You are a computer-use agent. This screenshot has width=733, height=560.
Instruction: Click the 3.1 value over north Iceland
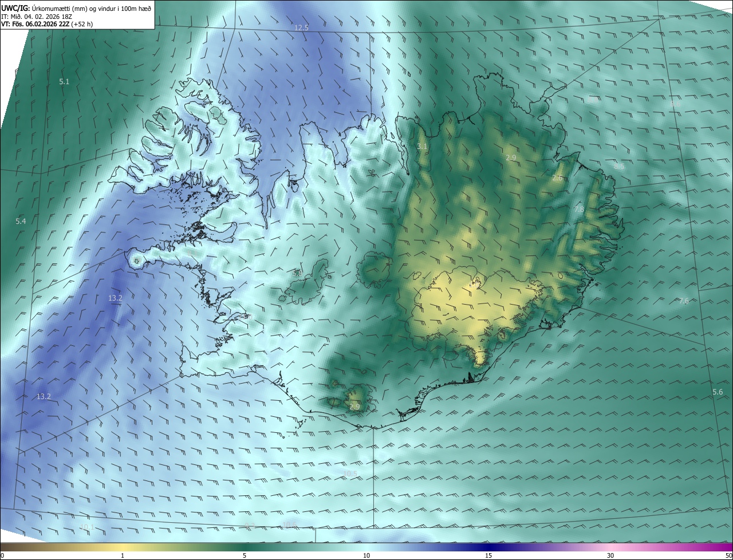point(422,147)
